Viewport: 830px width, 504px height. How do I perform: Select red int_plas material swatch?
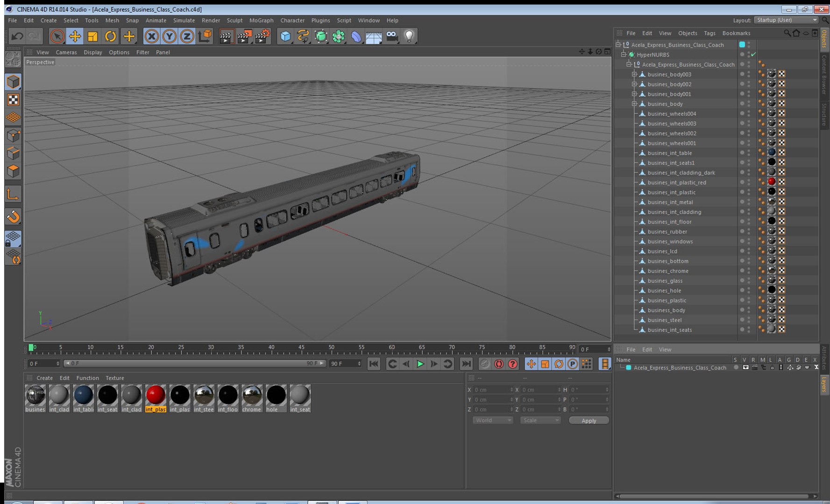[156, 398]
